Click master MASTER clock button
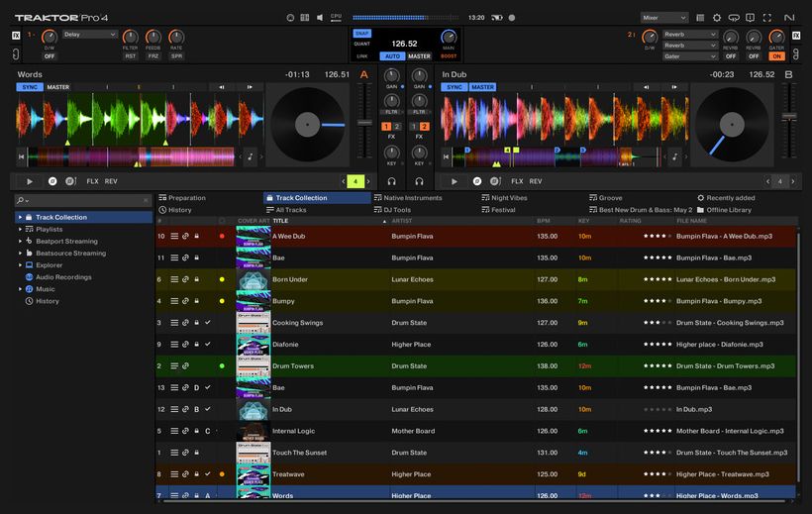The width and height of the screenshot is (812, 514). pyautogui.click(x=419, y=56)
